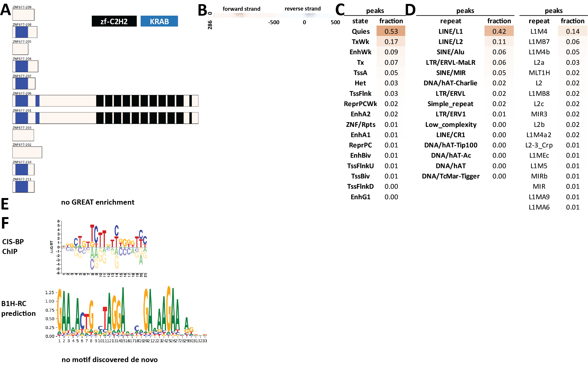This screenshot has width=588, height=365.
Task: Select the ZNF677-206 isoform bar
Action: (105, 101)
